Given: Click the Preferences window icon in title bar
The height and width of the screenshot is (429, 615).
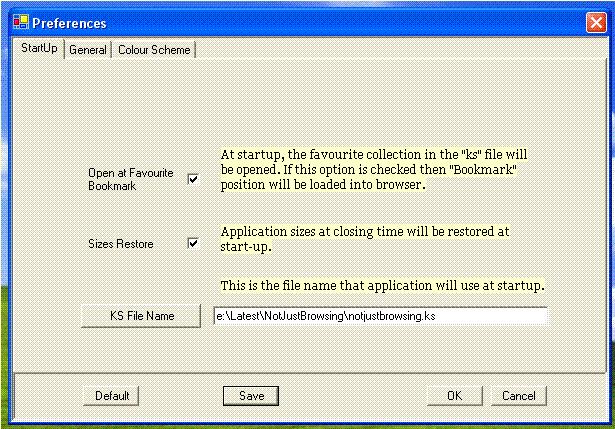Looking at the screenshot, I should [20, 22].
